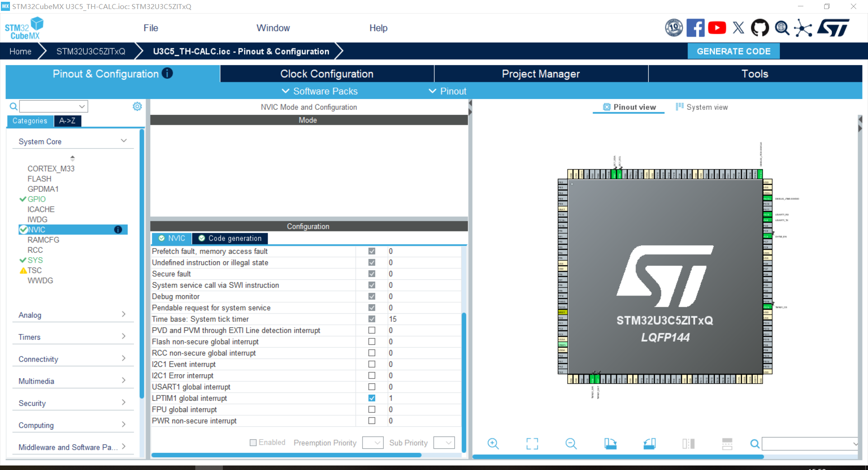Viewport: 868px width, 470px height.
Task: Enable I2C1 Event interrupt checkbox
Action: point(372,364)
